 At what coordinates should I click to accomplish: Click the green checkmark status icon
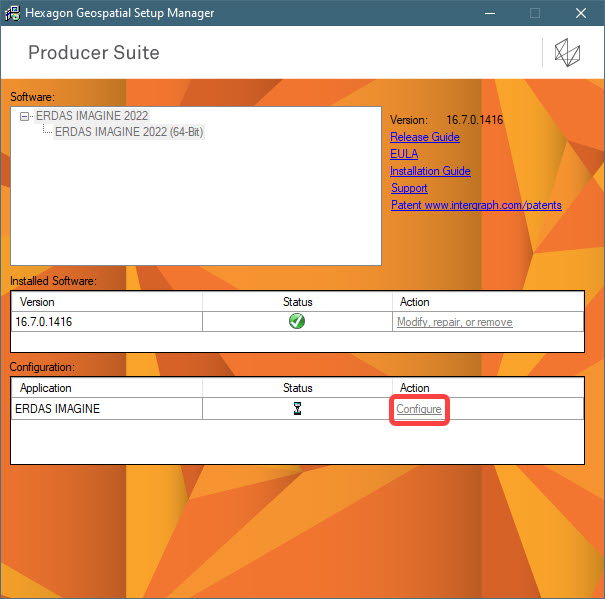click(297, 321)
